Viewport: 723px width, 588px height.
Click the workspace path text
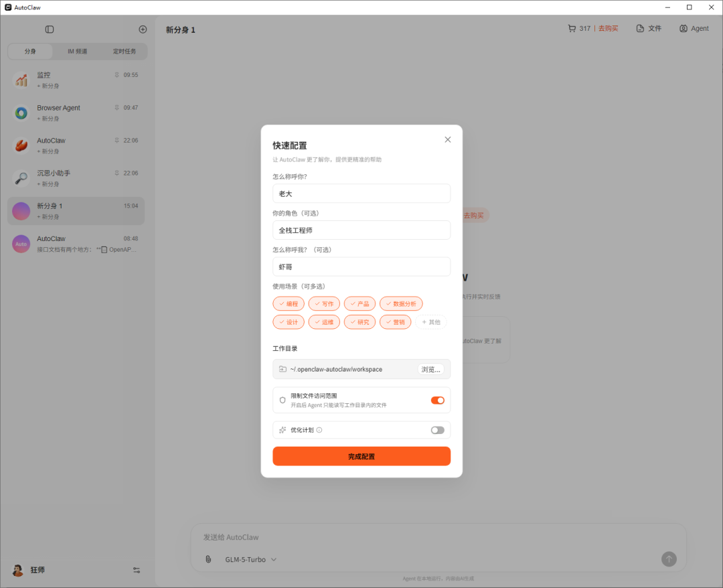pyautogui.click(x=336, y=370)
